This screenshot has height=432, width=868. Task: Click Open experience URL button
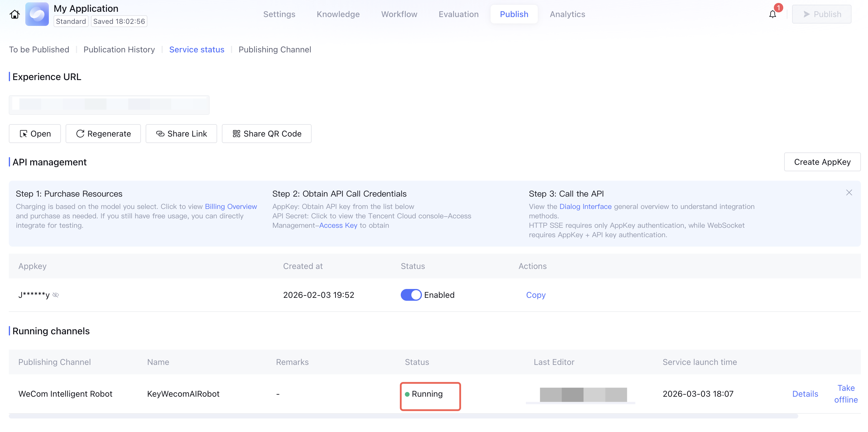point(35,134)
